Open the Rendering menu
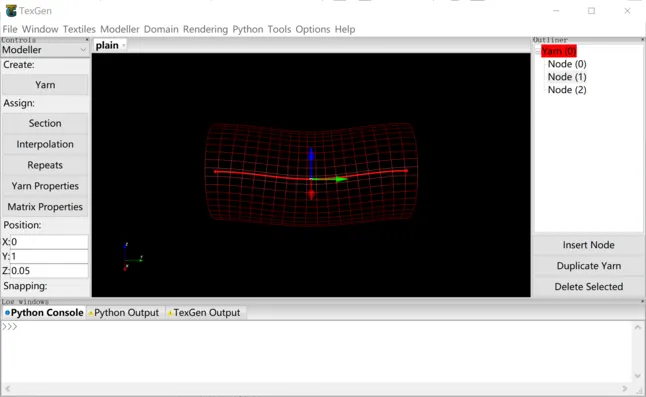 point(205,29)
